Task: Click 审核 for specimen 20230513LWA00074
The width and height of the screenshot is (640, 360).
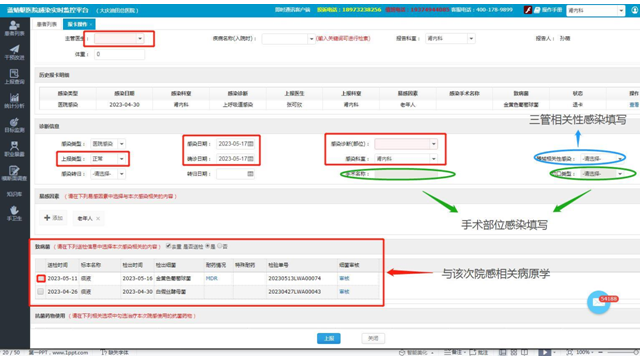Action: click(344, 278)
